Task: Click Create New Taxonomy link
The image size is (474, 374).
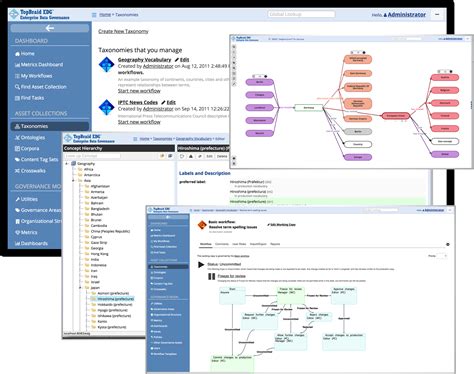Action: (123, 31)
